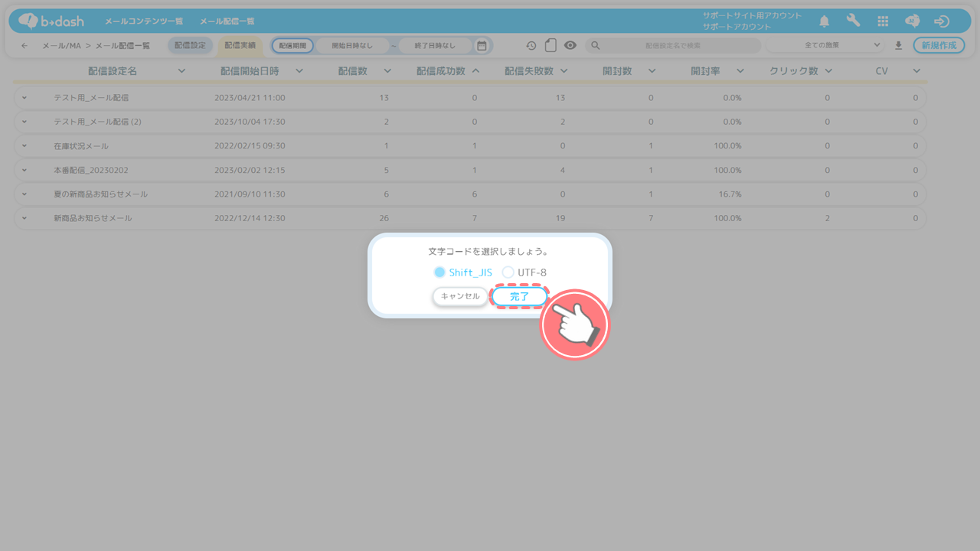
Task: Open the 配信設定名 column dropdown
Action: pos(181,71)
